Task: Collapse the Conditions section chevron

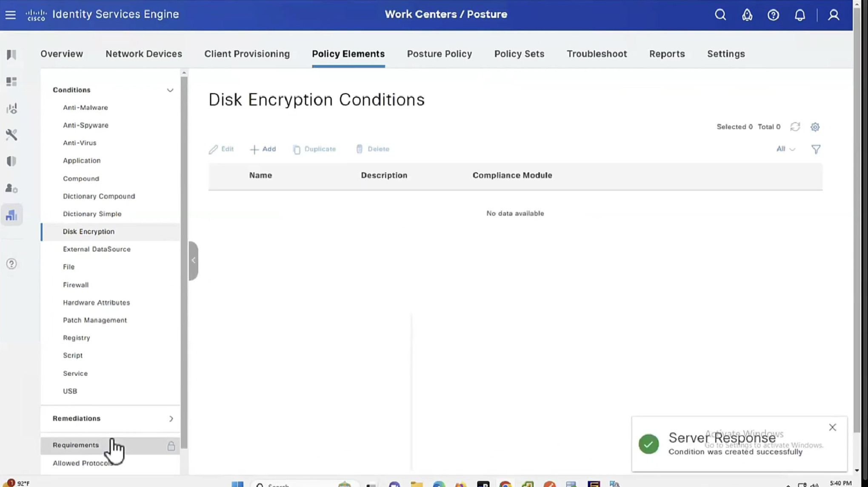Action: tap(170, 90)
